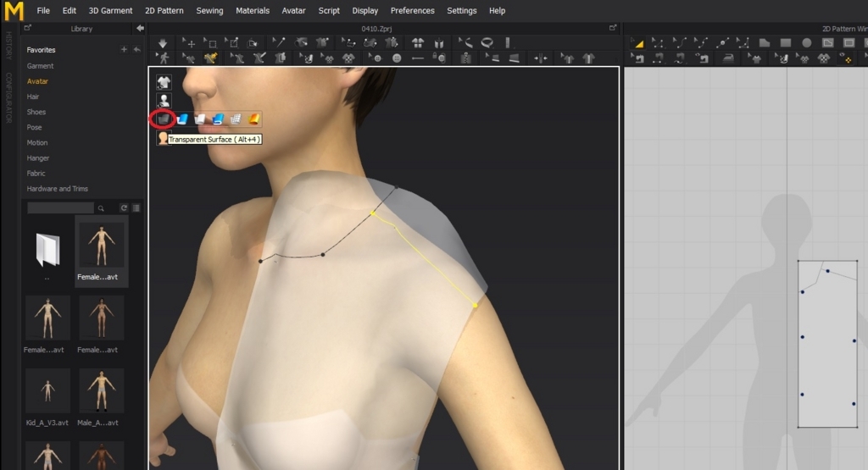This screenshot has width=868, height=470.
Task: Switch to the blue textured surface style
Action: click(182, 119)
